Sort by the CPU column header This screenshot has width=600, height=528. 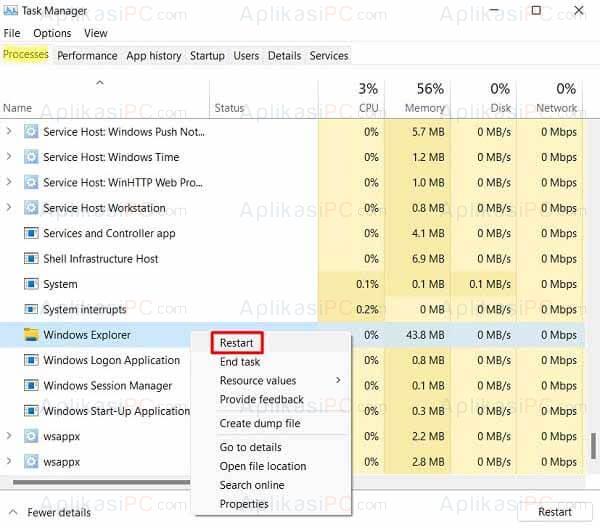coord(368,108)
